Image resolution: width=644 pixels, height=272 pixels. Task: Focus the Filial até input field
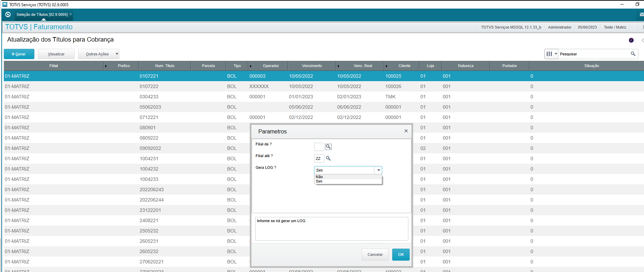[319, 159]
